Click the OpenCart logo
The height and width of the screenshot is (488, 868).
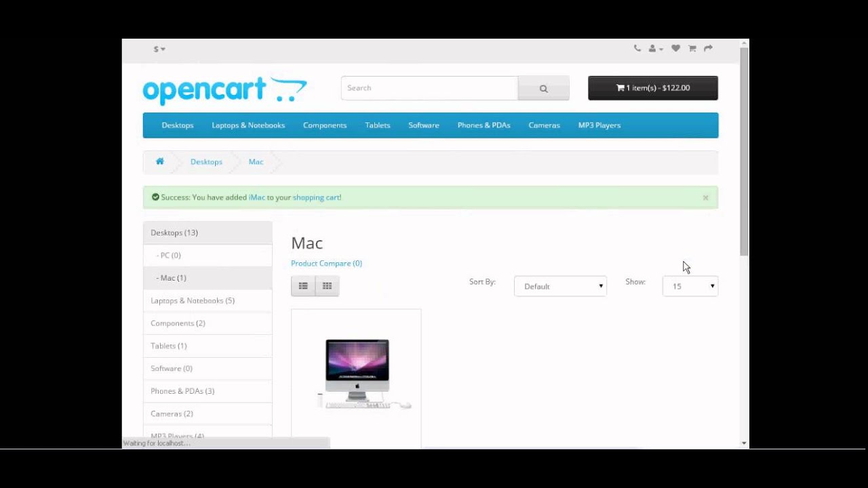pos(224,90)
